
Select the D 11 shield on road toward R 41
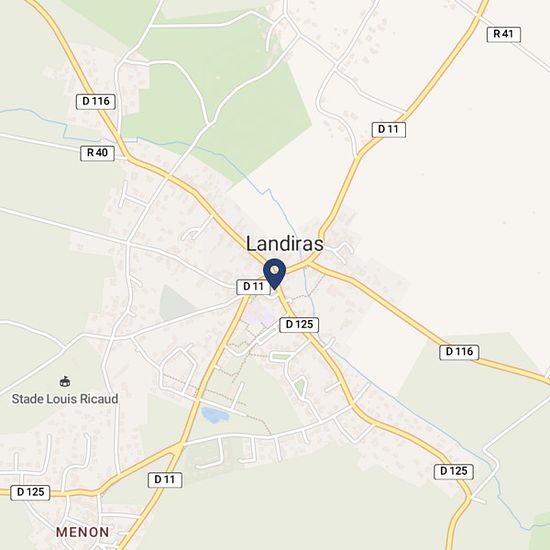(389, 130)
